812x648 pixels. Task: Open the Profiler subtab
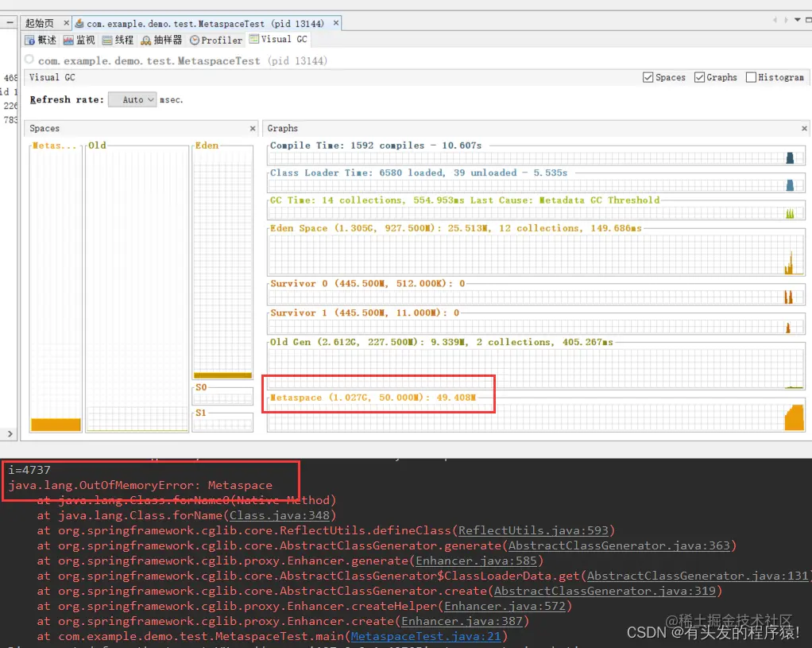pyautogui.click(x=216, y=40)
